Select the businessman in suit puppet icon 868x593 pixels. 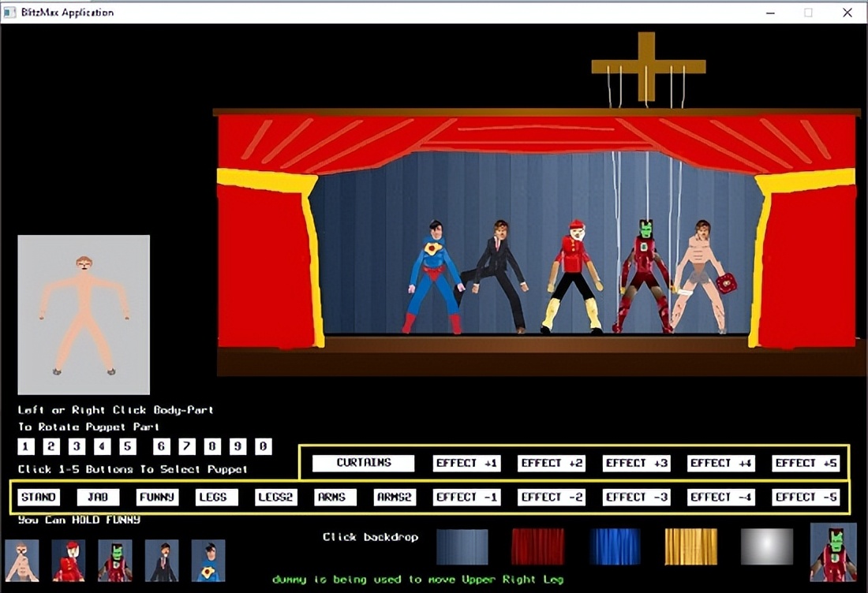[x=162, y=560]
